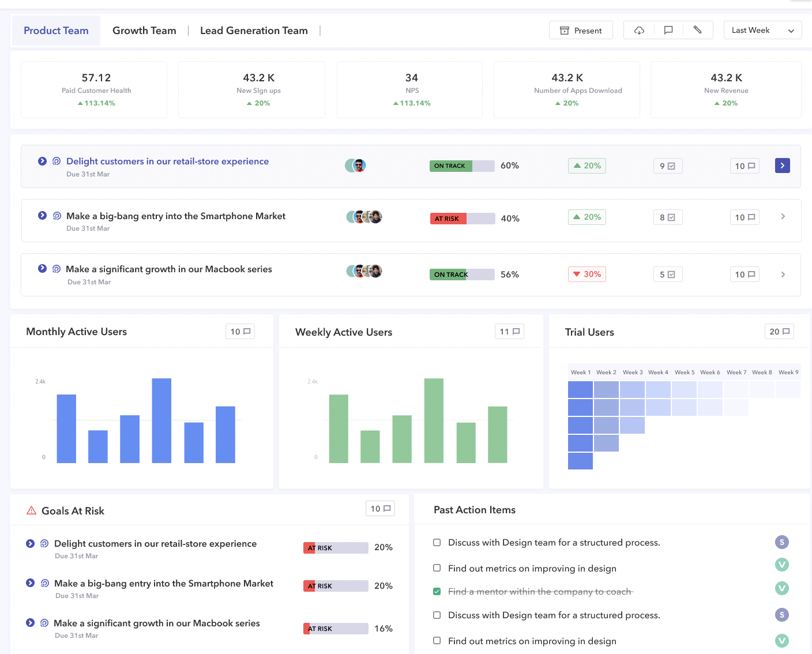
Task: Expand the Smartphone Market goal row chevron
Action: click(x=783, y=217)
